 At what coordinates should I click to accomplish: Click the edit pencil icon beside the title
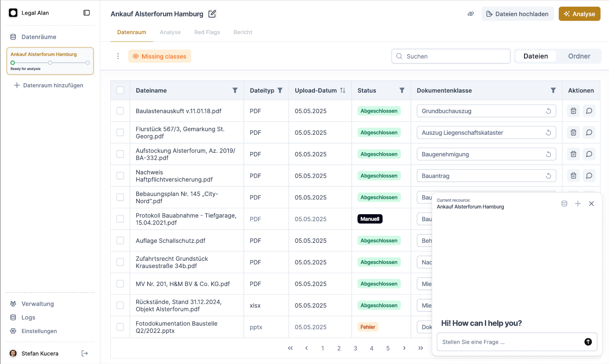coord(212,14)
